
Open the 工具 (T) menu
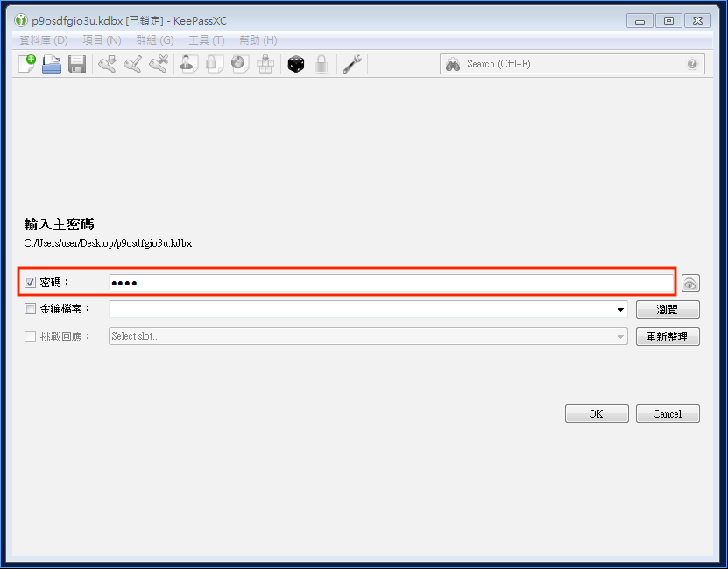[207, 40]
